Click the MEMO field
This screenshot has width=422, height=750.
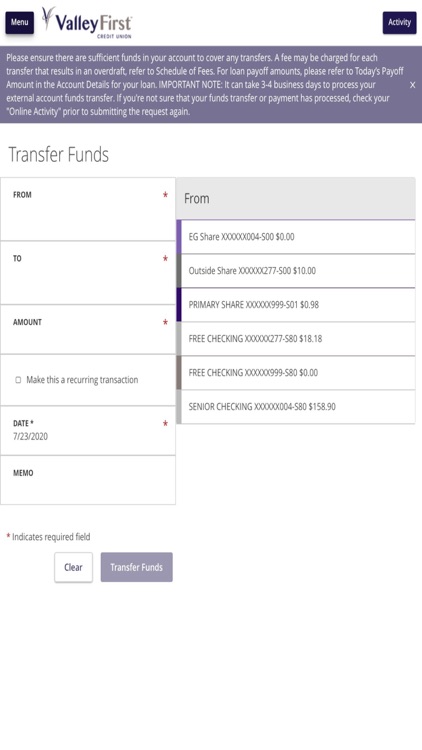[88, 480]
